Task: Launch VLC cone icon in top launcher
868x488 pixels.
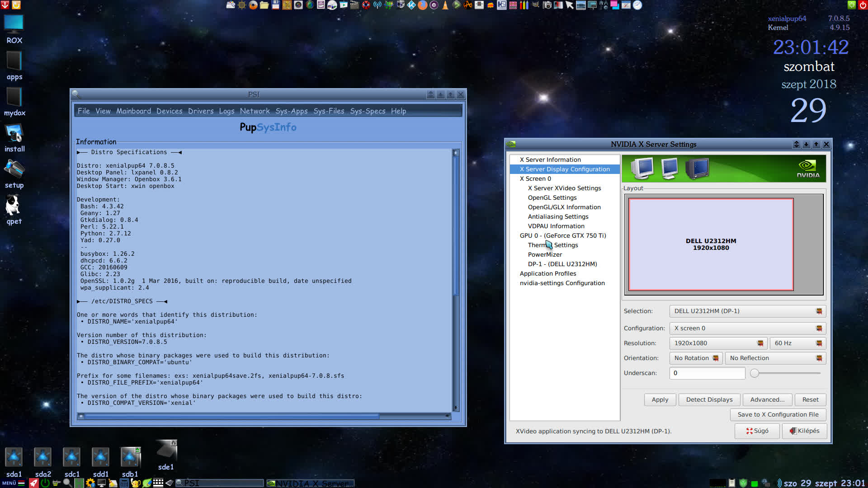Action: [x=444, y=5]
